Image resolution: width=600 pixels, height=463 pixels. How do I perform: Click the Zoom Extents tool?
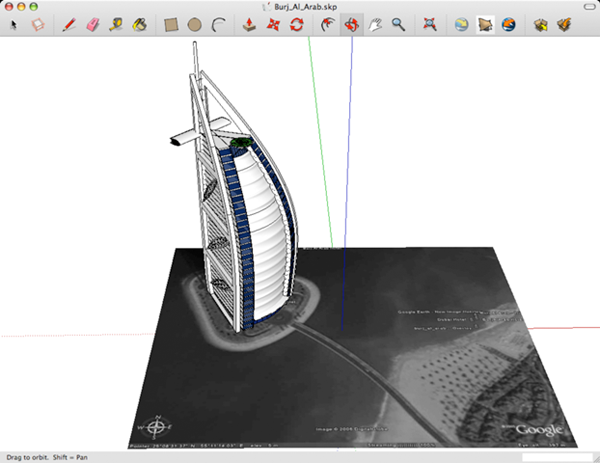point(430,24)
